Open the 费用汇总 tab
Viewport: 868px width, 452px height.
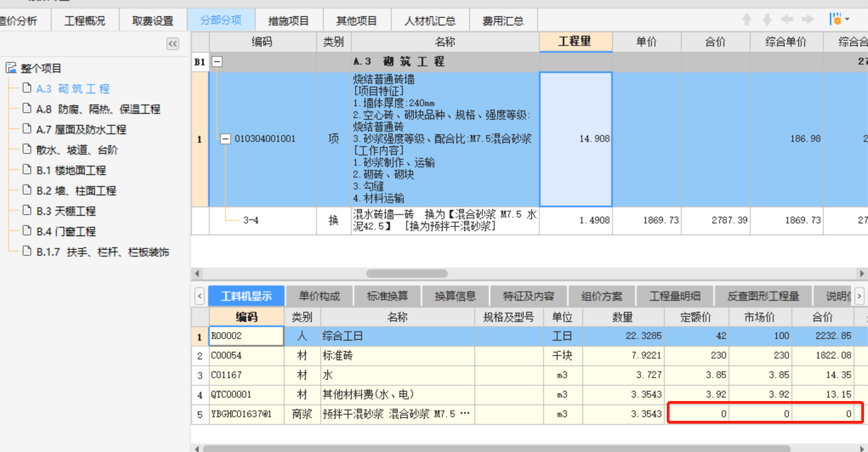pyautogui.click(x=503, y=21)
